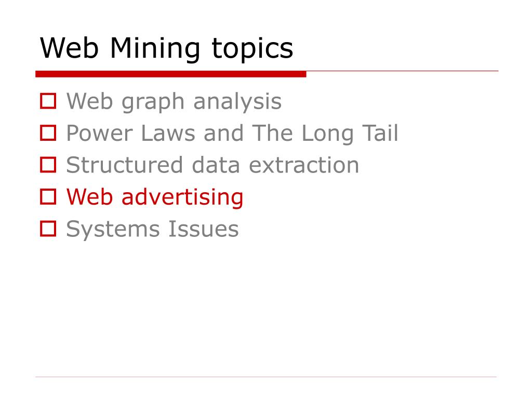
Task: Select the red bullet next to Web advertising
Action: pyautogui.click(x=48, y=197)
